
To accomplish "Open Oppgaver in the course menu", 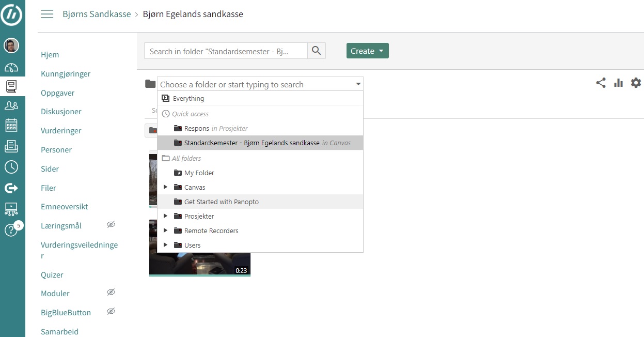I will coord(58,93).
